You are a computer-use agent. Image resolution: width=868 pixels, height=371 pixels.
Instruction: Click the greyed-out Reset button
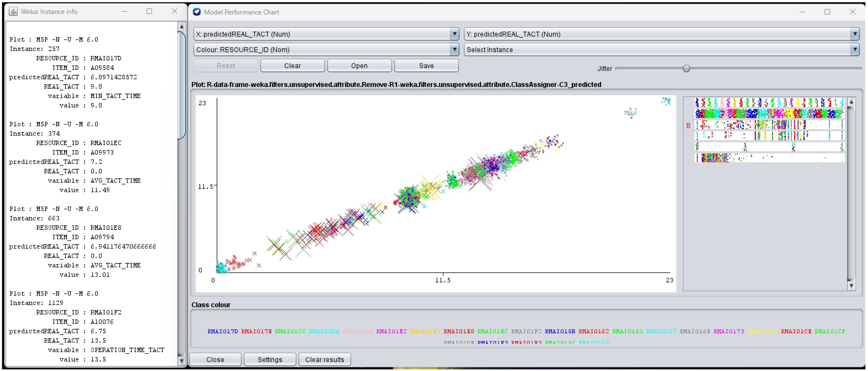click(226, 65)
